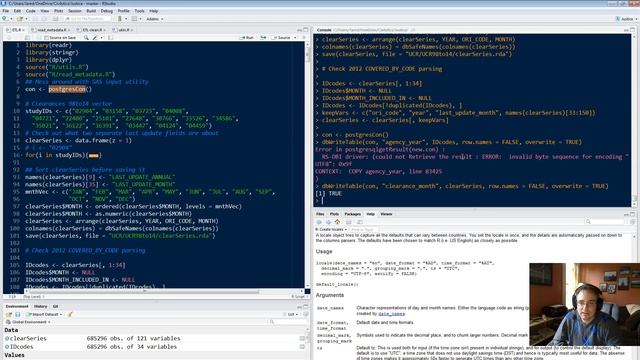640x360 pixels.
Task: Click the console input prompt line
Action: [473, 201]
